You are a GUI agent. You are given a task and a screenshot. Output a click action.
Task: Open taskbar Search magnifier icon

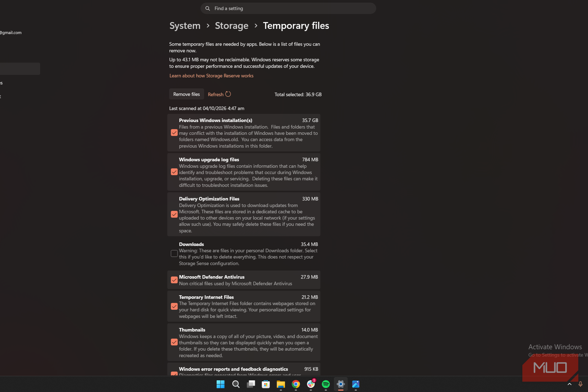tap(236, 384)
